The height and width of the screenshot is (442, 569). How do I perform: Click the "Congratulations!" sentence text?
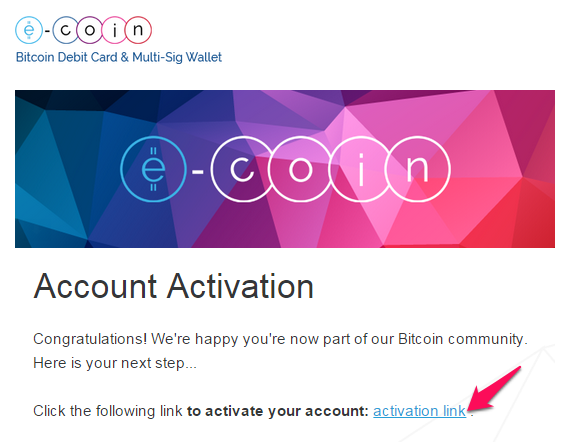(280, 339)
